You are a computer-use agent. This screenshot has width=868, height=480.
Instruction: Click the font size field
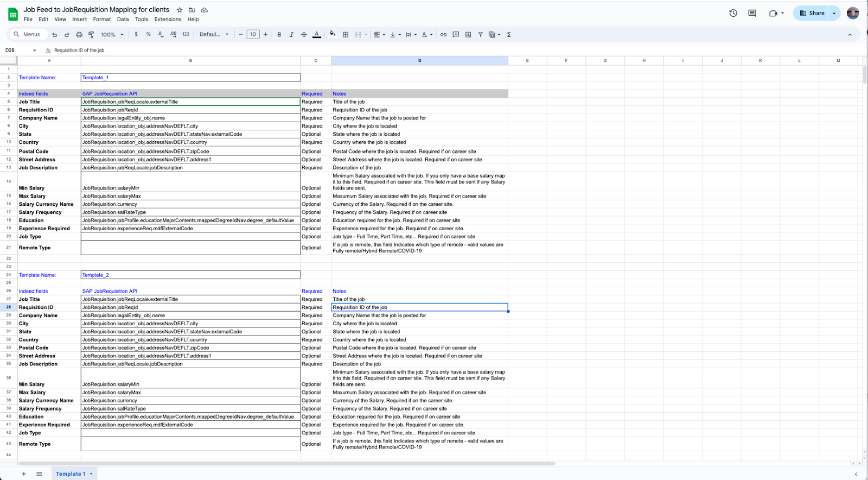pyautogui.click(x=253, y=34)
